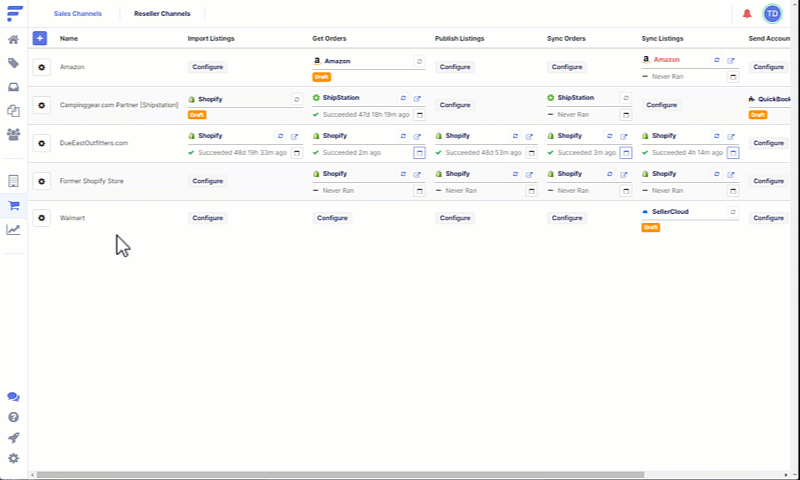Screen dimensions: 800x480
Task: Click the red notification bell
Action: (747, 14)
